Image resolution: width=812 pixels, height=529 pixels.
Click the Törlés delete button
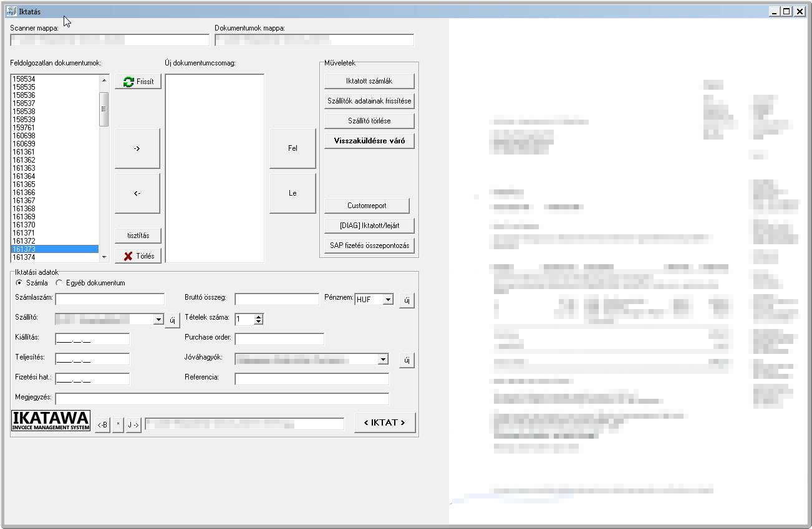click(138, 256)
